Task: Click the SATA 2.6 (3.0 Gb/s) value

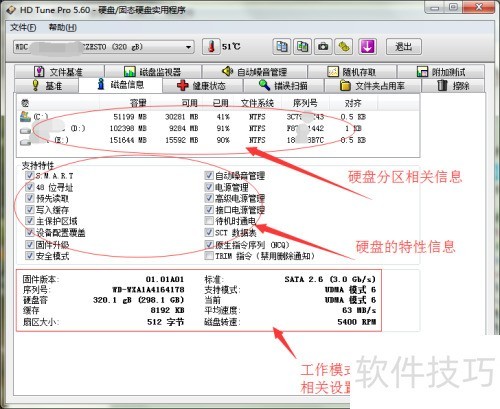Action: coord(330,279)
